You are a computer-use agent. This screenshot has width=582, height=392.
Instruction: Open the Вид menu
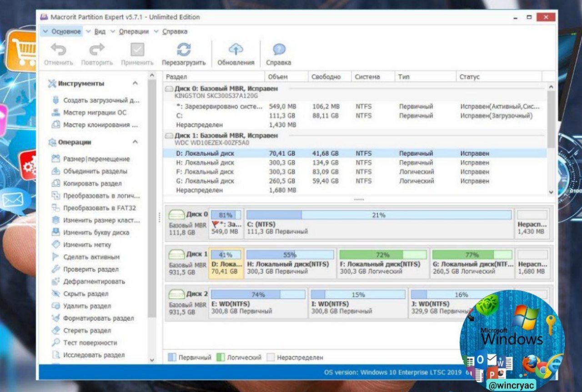tap(96, 31)
